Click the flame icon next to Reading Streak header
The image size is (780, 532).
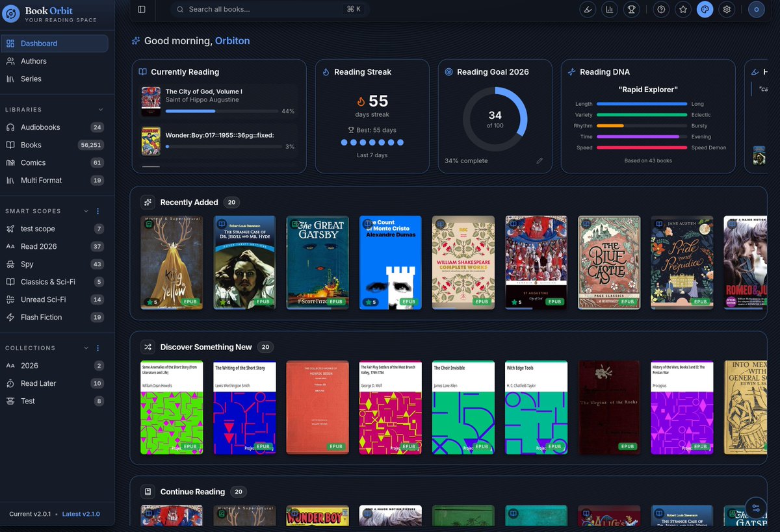click(x=326, y=72)
